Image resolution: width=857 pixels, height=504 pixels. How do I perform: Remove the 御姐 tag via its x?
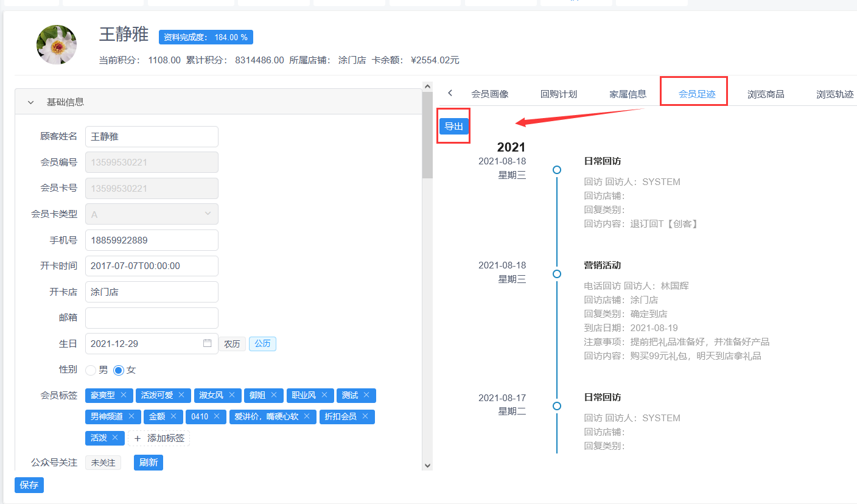(x=274, y=395)
